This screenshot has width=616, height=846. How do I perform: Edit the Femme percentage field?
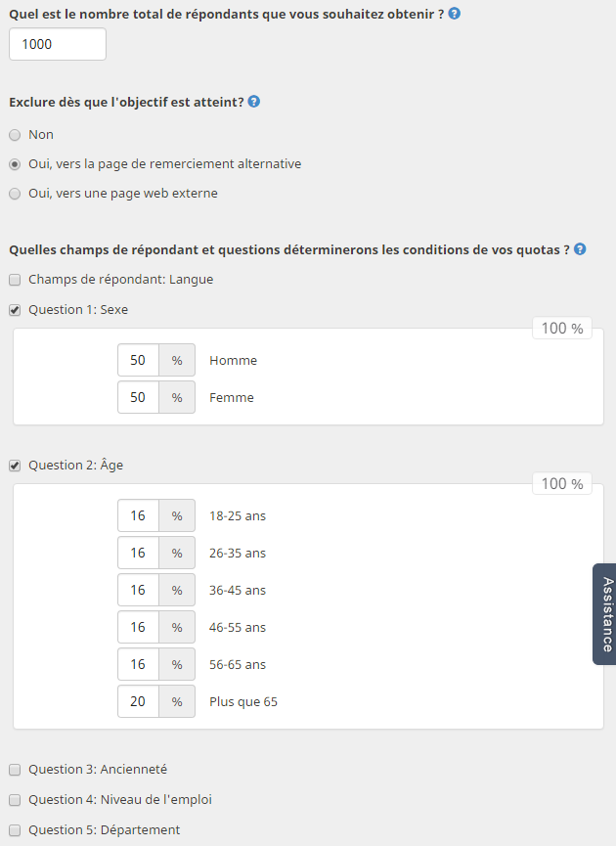[138, 397]
